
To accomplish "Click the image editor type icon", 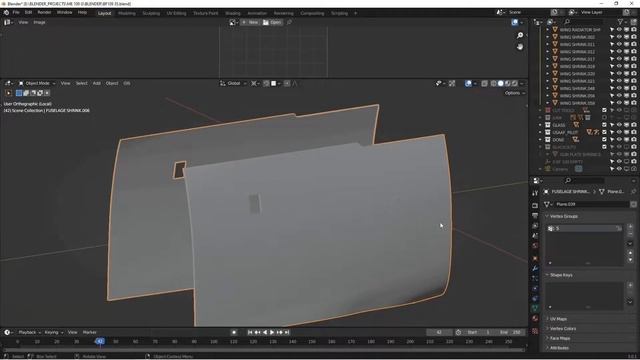I will (8, 22).
